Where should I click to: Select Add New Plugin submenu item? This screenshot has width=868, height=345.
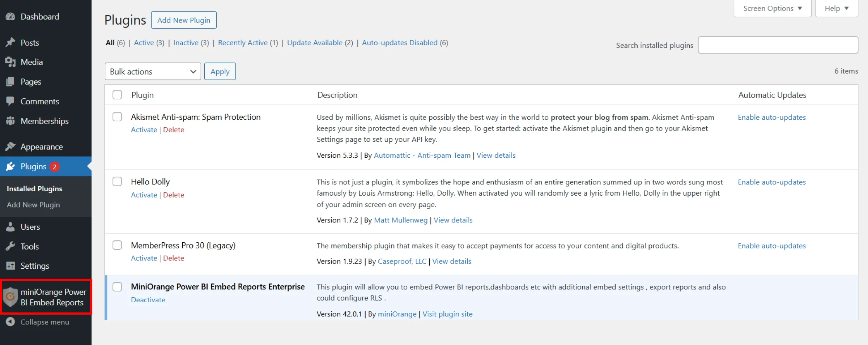click(x=33, y=205)
